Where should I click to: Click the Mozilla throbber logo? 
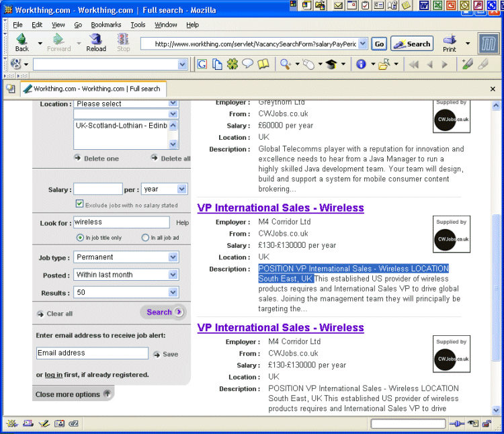[489, 44]
